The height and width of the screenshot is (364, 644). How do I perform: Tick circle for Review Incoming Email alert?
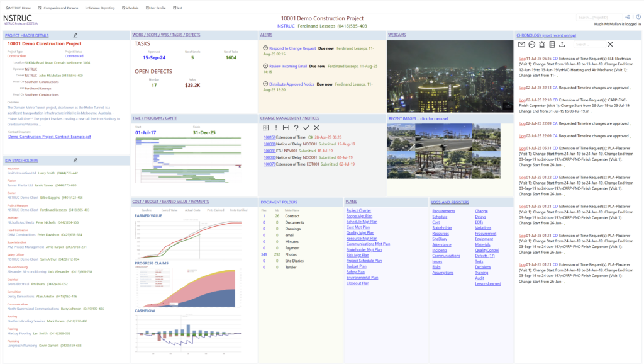tap(265, 65)
